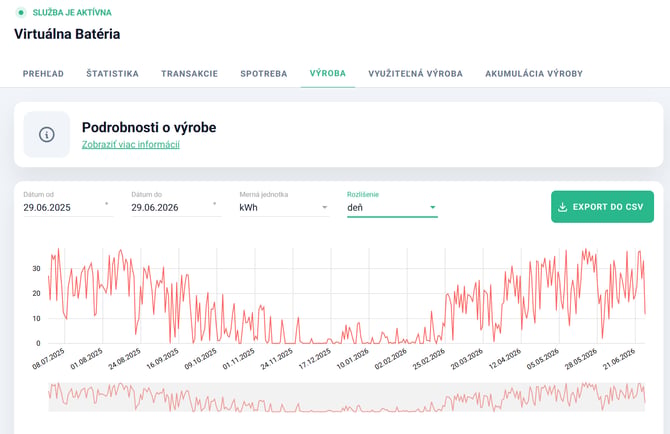Click the EXPORT DO CSV button
670x434 pixels.
tap(602, 207)
